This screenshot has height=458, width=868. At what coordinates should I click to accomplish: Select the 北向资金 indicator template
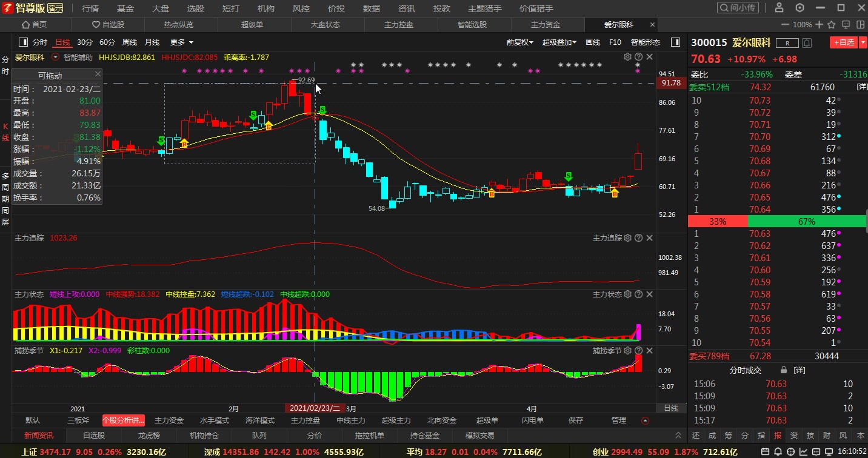coord(442,420)
